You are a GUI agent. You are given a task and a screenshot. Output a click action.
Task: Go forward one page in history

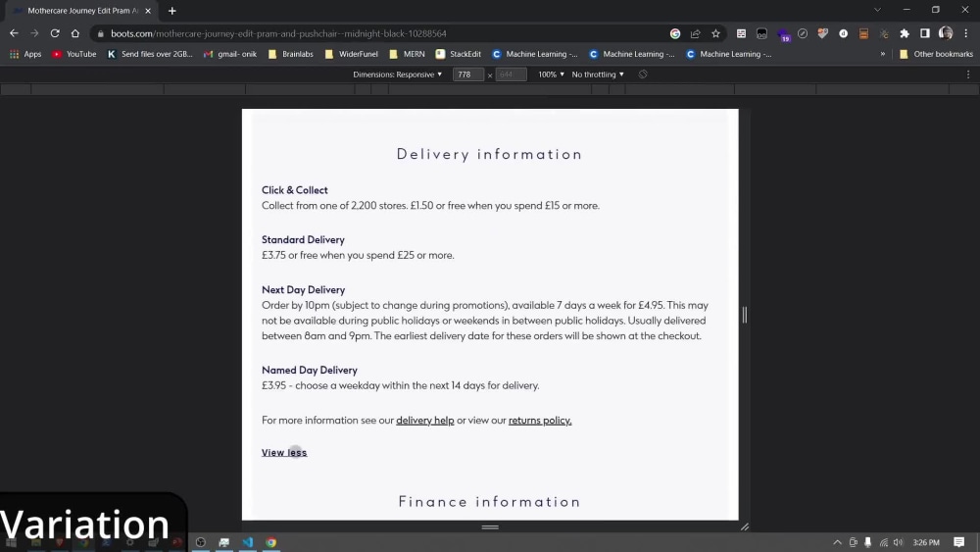[34, 33]
